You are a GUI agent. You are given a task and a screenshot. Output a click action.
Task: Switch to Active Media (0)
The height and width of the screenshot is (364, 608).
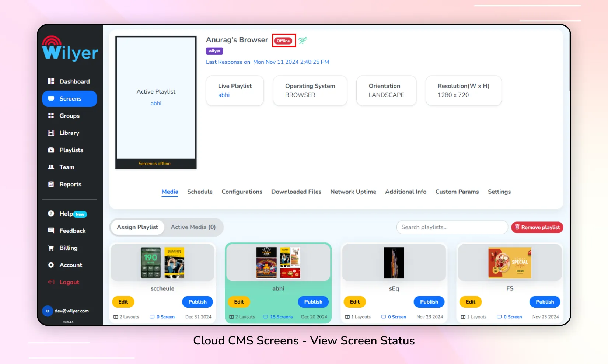pyautogui.click(x=193, y=227)
